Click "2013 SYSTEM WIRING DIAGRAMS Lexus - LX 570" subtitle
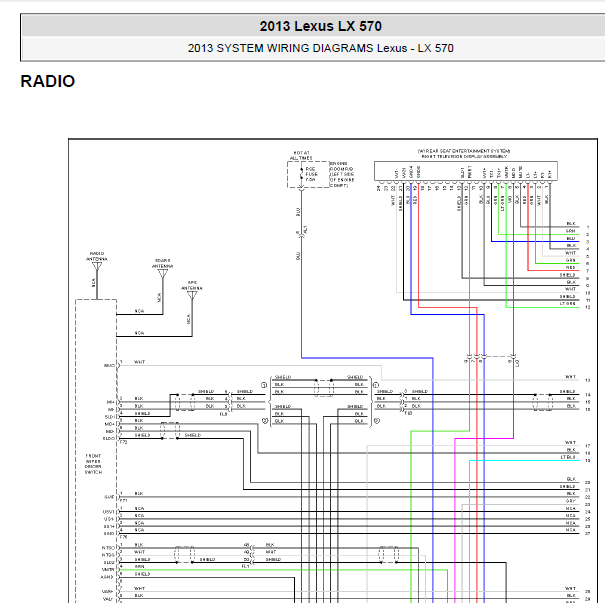Screen dimensions: 605x603 pyautogui.click(x=320, y=48)
